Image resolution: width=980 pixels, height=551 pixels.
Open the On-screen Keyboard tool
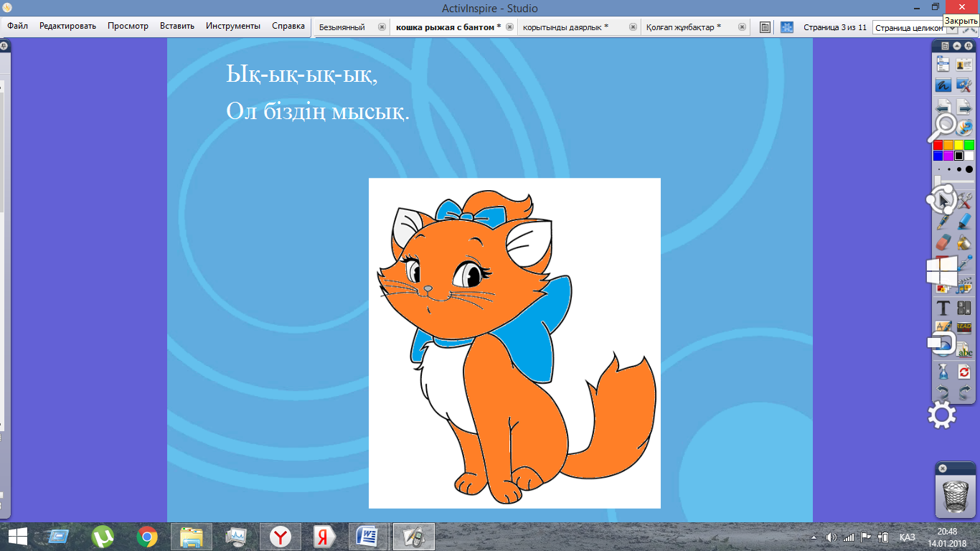[964, 309]
